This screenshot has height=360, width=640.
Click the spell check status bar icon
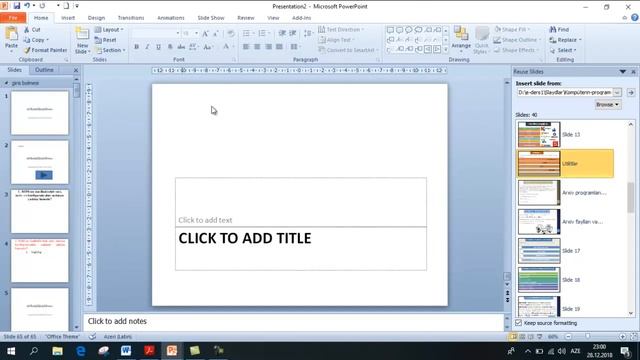[93, 336]
